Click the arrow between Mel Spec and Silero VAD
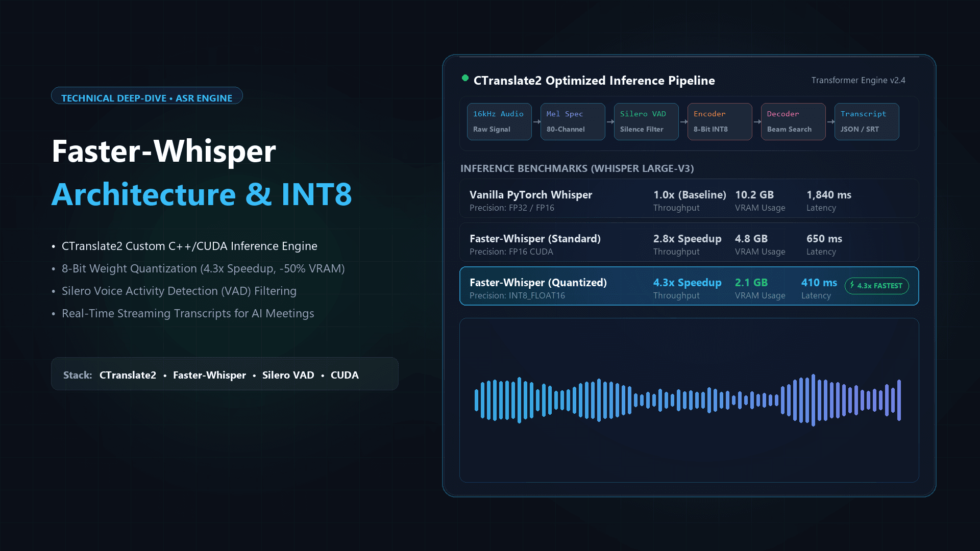This screenshot has height=551, width=980. coord(610,121)
